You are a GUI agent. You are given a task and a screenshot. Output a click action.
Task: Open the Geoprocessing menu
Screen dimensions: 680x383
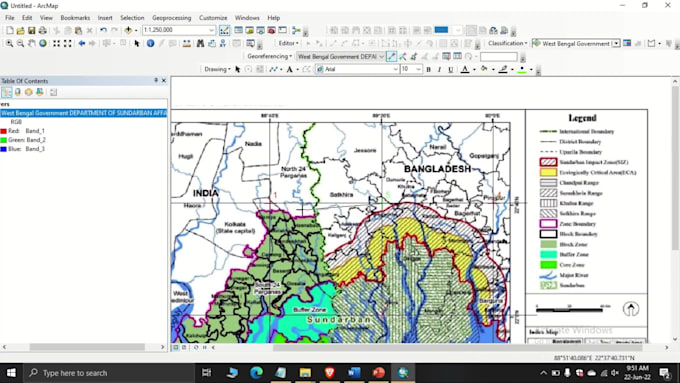[171, 18]
